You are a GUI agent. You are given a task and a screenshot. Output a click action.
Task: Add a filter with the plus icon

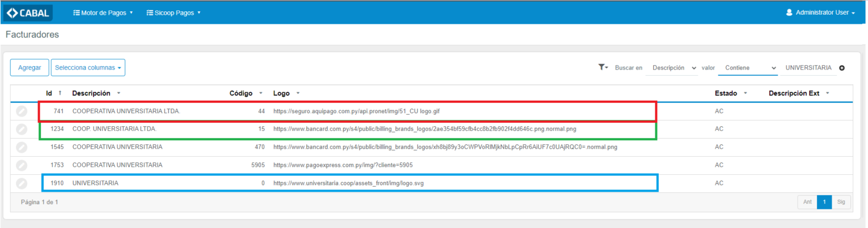842,68
